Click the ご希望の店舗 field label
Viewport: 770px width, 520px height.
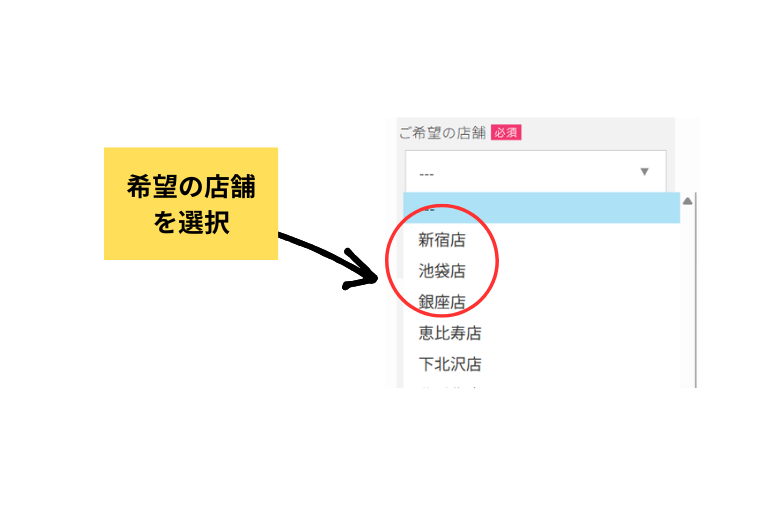pos(442,133)
